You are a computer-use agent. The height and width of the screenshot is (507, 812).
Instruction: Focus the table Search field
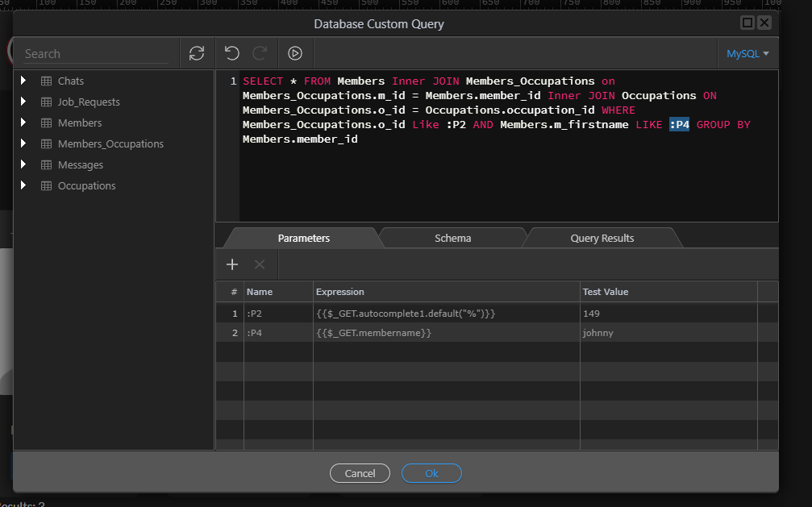pos(96,54)
